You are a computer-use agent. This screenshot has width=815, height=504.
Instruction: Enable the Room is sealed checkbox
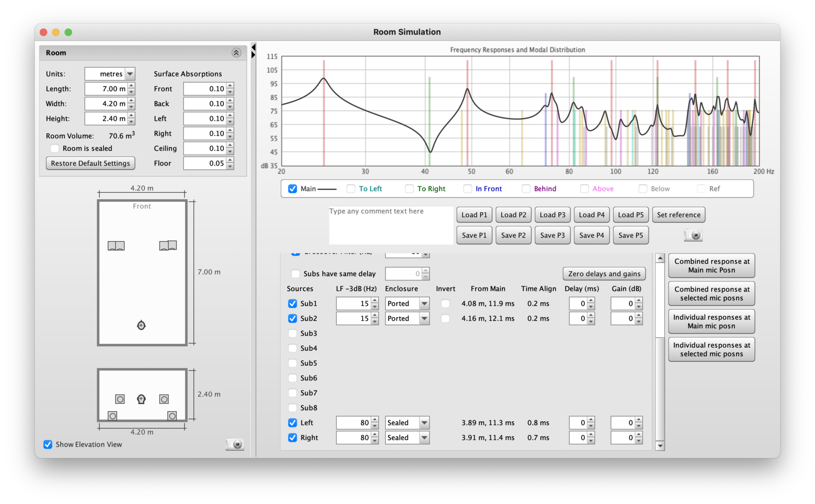pos(55,148)
